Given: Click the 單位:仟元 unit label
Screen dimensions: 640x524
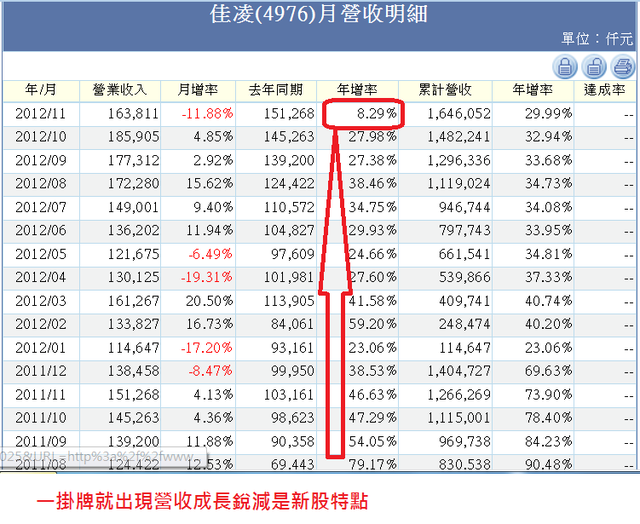Looking at the screenshot, I should [x=597, y=39].
